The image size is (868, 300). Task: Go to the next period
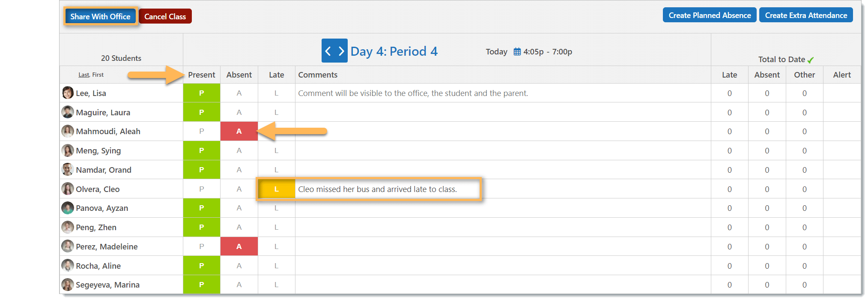tap(341, 51)
